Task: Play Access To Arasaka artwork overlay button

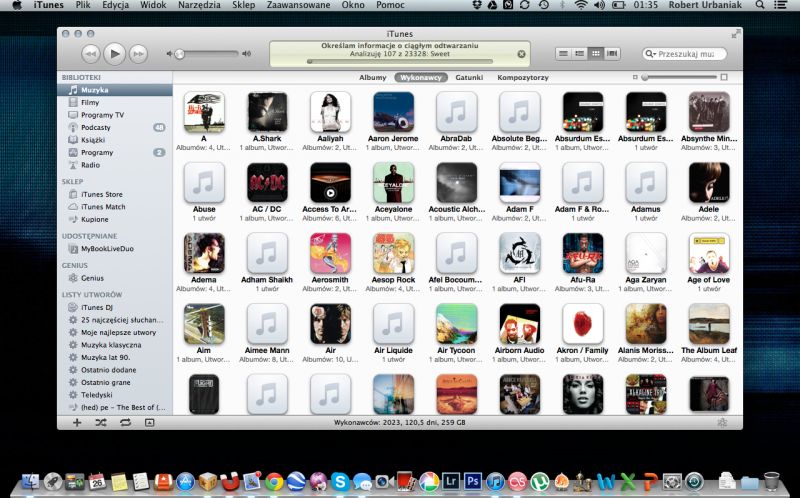Action: (x=330, y=193)
